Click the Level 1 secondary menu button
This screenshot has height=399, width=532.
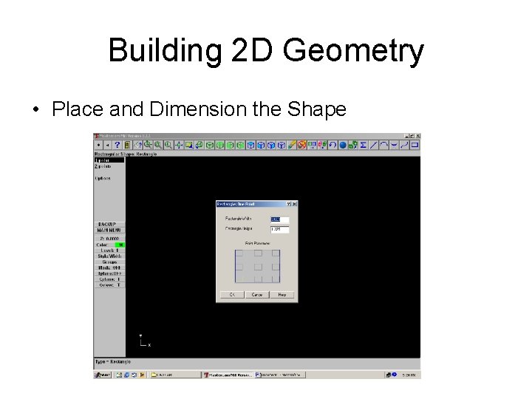109,250
